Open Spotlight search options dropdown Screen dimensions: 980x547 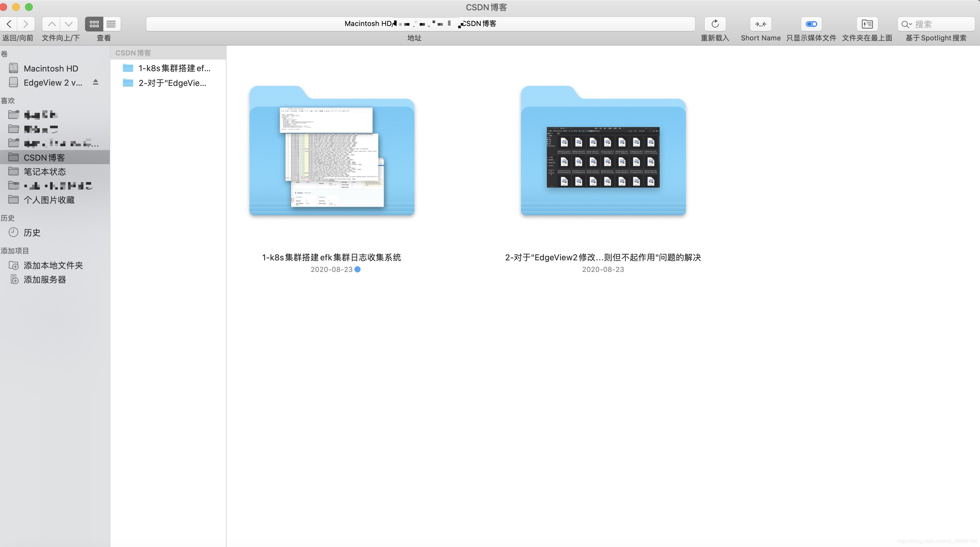coord(907,24)
